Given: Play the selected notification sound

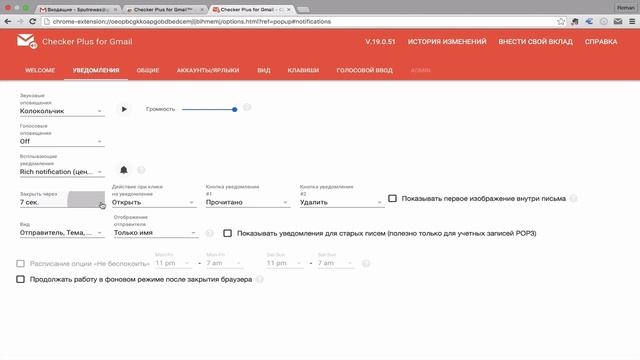Looking at the screenshot, I should 124,109.
